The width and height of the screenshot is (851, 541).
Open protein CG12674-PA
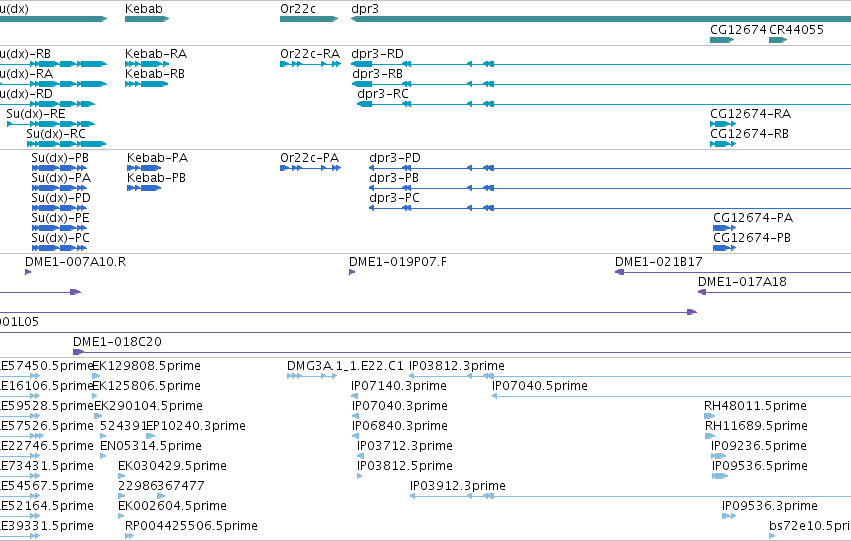click(753, 218)
